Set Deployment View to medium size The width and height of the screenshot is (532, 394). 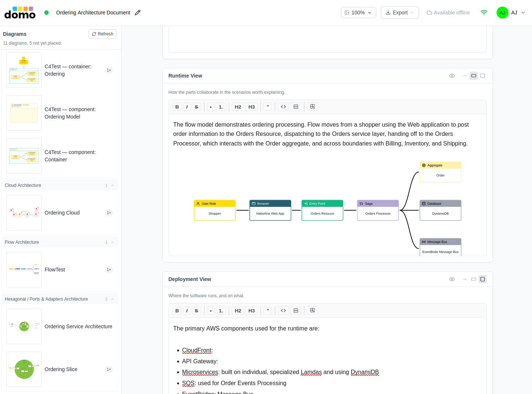[474, 279]
